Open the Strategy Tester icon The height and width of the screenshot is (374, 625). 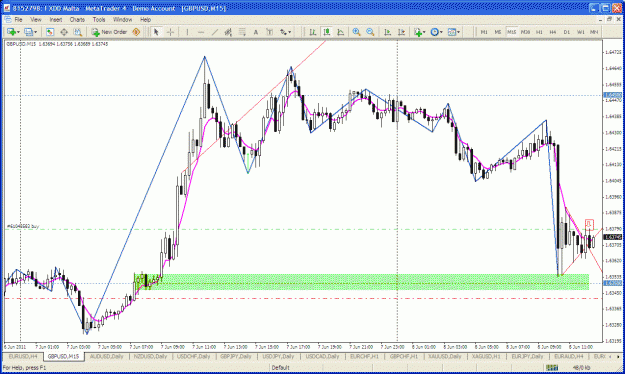click(x=78, y=32)
